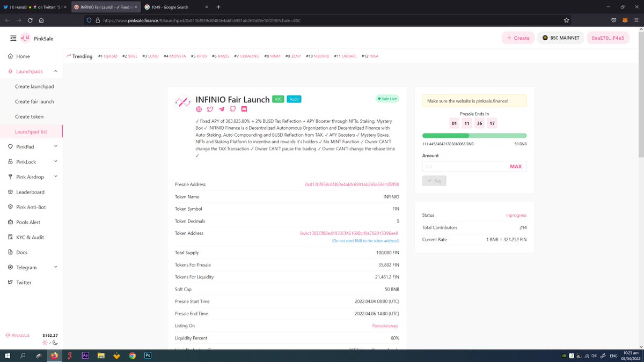Open the INFINIO project website via globe icon
This screenshot has width=644, height=362.
[x=199, y=108]
